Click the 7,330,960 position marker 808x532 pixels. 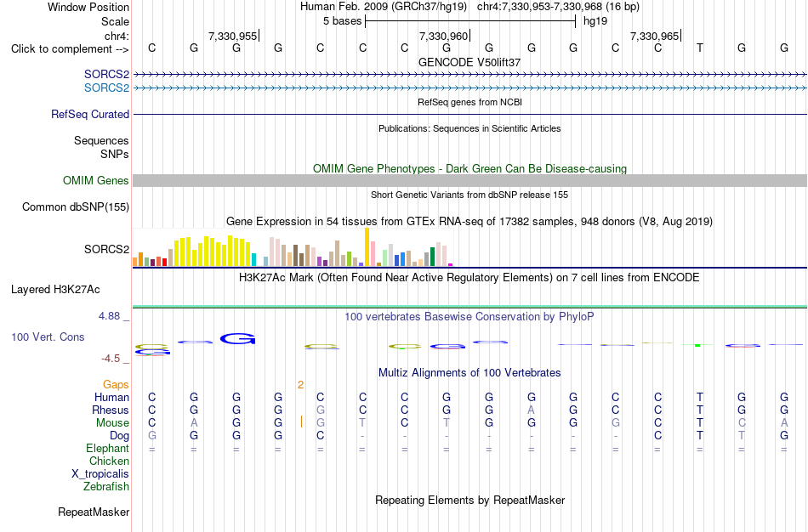click(443, 36)
